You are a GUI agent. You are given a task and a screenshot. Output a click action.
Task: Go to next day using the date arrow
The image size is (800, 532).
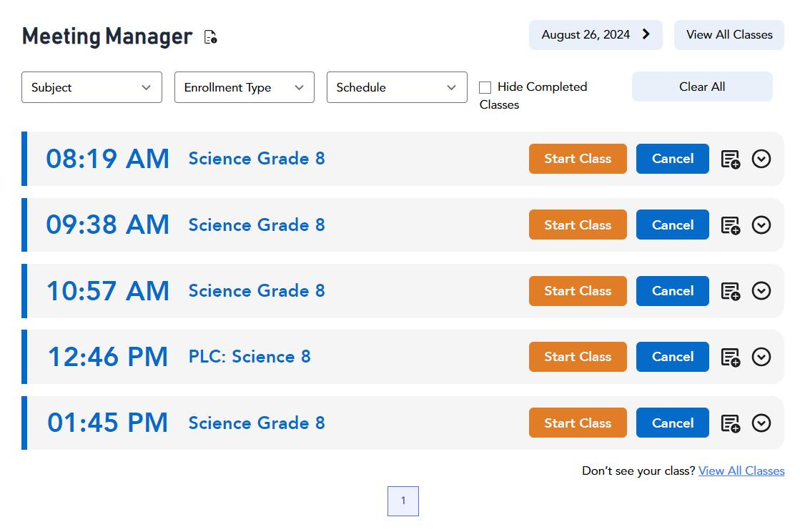pyautogui.click(x=646, y=34)
